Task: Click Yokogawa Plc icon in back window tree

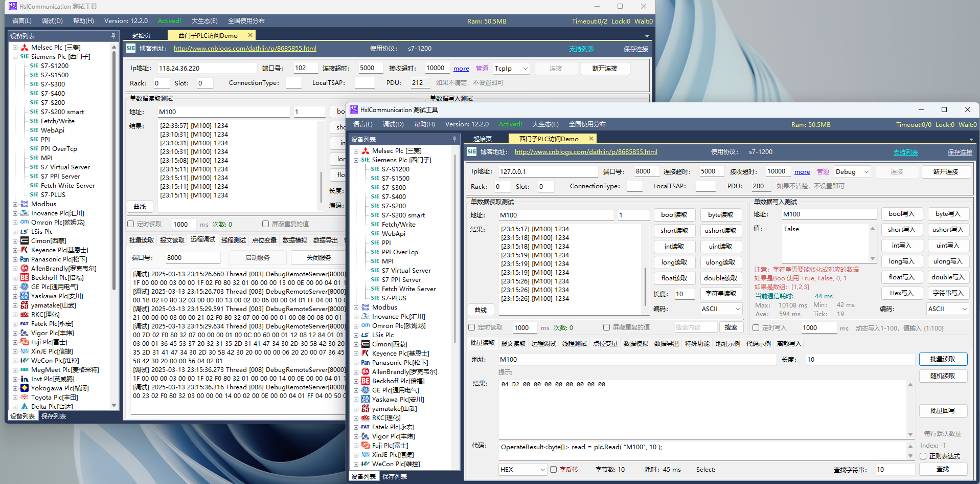Action: pos(25,388)
